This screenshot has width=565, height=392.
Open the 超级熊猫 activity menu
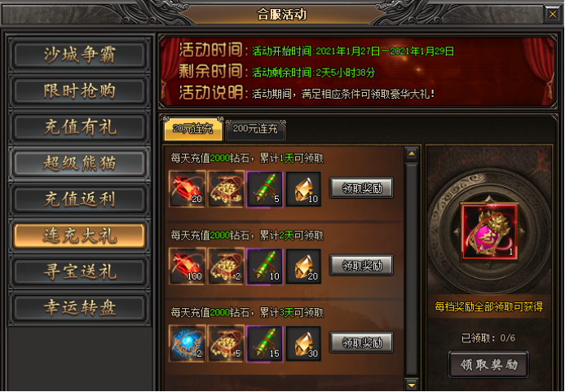click(x=79, y=163)
